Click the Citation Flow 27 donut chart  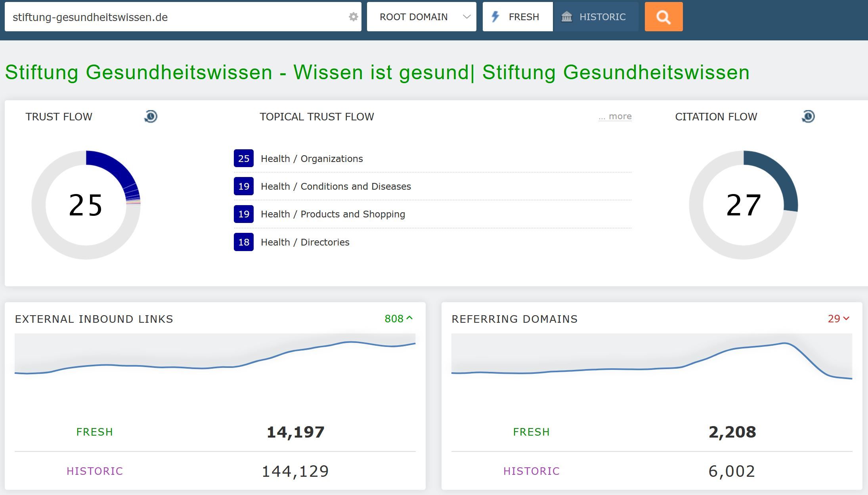pos(744,205)
